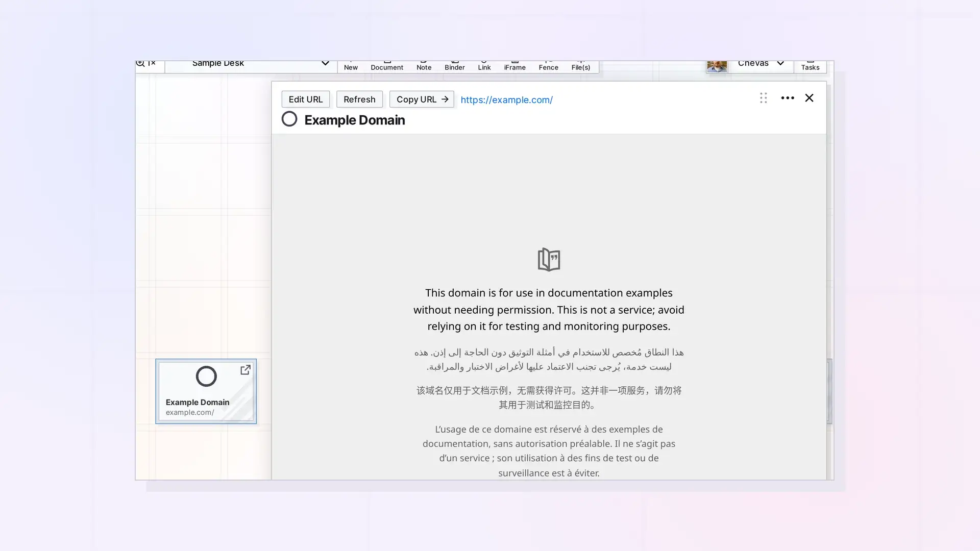Click the example.com/ text on card
This screenshot has width=980, height=551.
tap(190, 412)
